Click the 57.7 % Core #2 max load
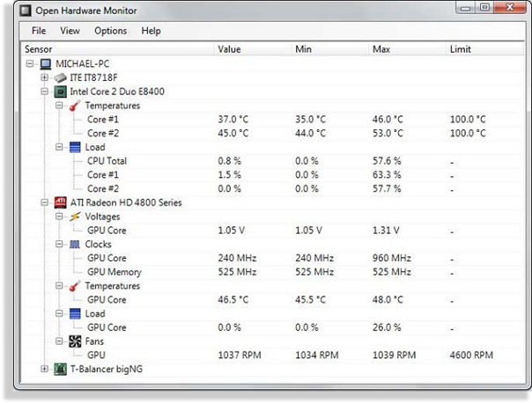 (x=387, y=189)
